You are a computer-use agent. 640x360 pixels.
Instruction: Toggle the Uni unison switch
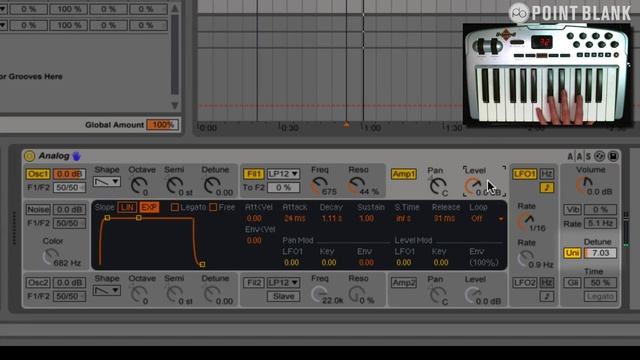click(x=572, y=253)
